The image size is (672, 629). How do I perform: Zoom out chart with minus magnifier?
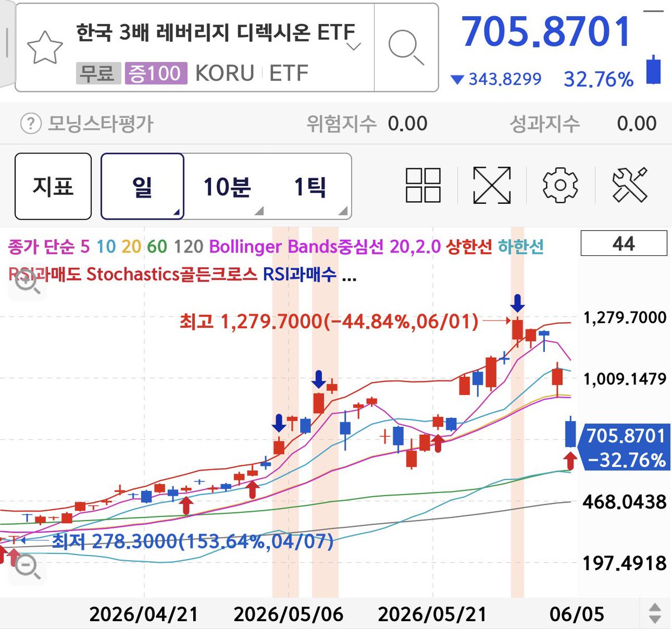26,566
